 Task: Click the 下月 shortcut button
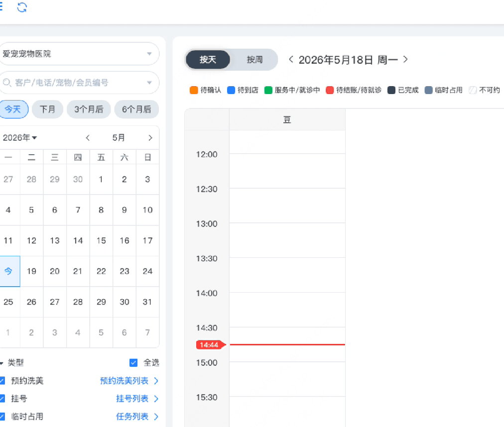pyautogui.click(x=48, y=109)
